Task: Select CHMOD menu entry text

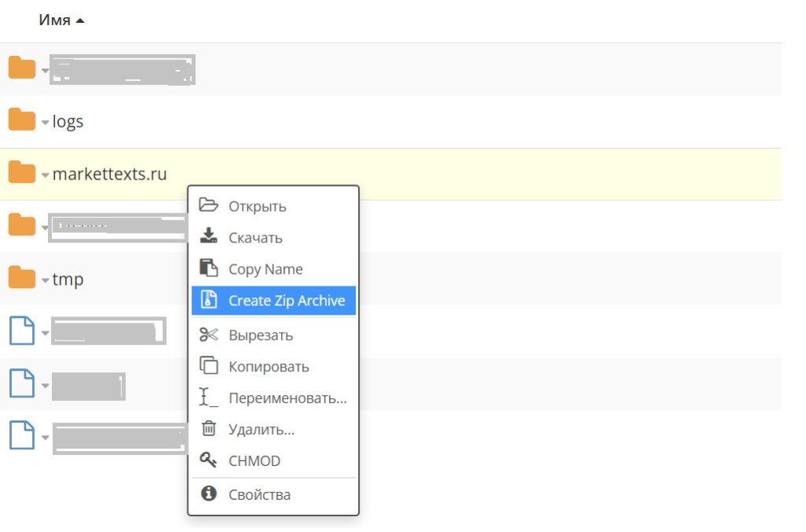Action: click(x=254, y=461)
